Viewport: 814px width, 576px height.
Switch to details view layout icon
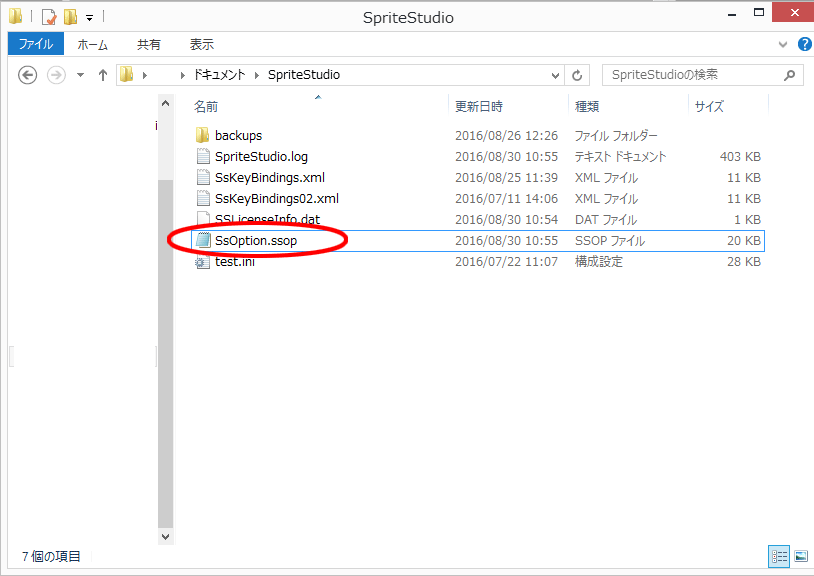click(779, 557)
